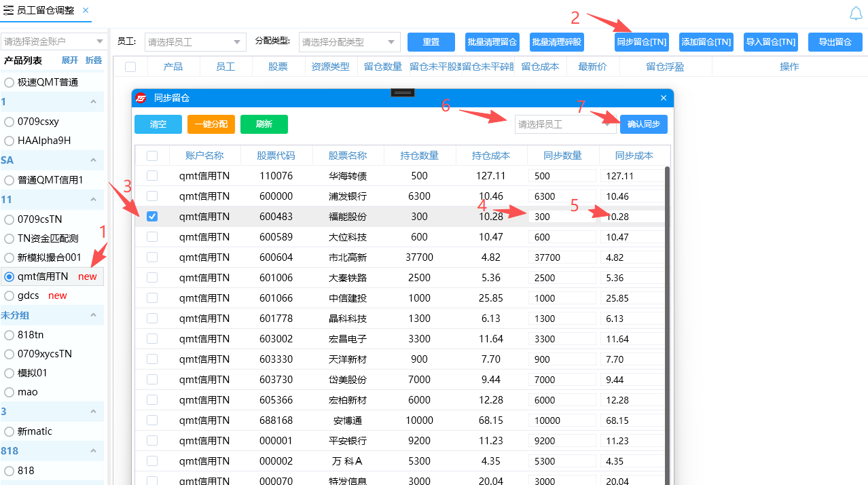
Task: Close the 同步留仓 dialog
Action: point(664,98)
